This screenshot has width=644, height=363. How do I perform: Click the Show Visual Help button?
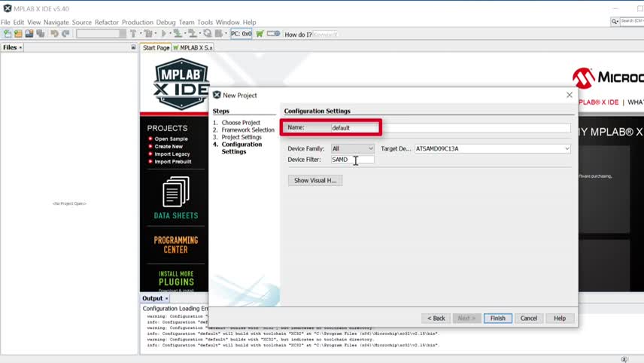(x=315, y=181)
